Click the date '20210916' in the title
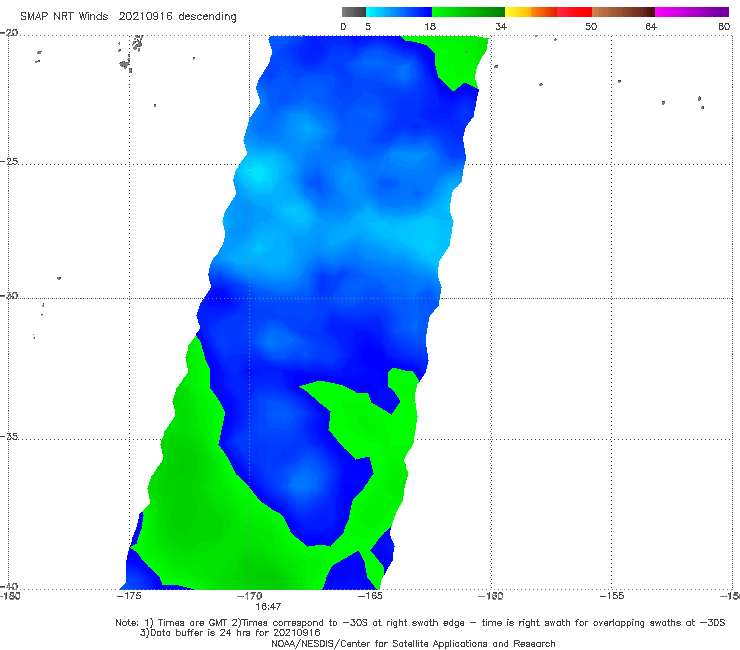 click(x=145, y=16)
